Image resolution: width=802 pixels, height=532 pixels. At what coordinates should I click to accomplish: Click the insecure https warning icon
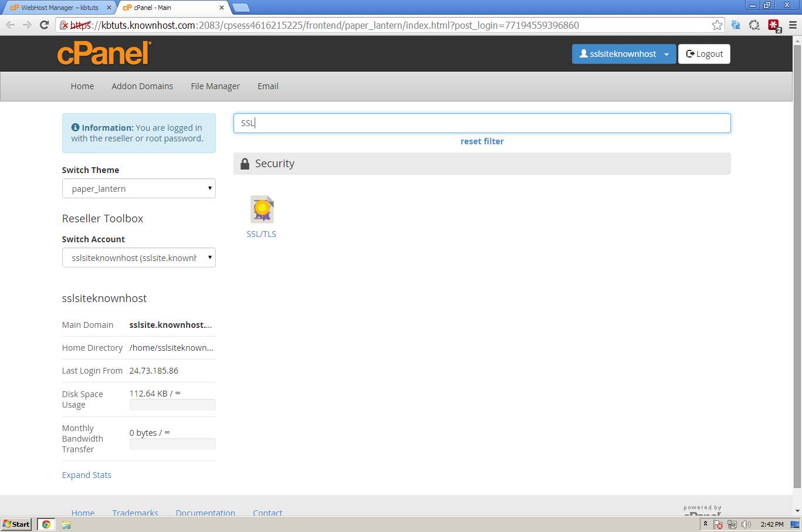64,25
